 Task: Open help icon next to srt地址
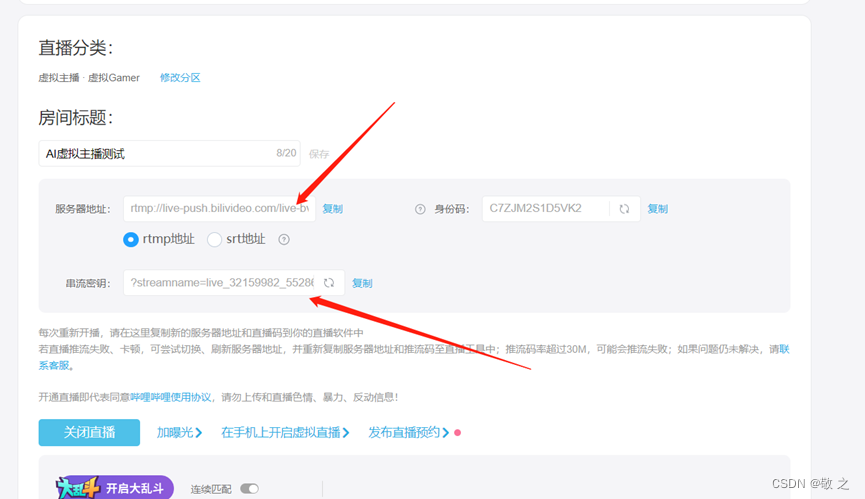click(284, 239)
